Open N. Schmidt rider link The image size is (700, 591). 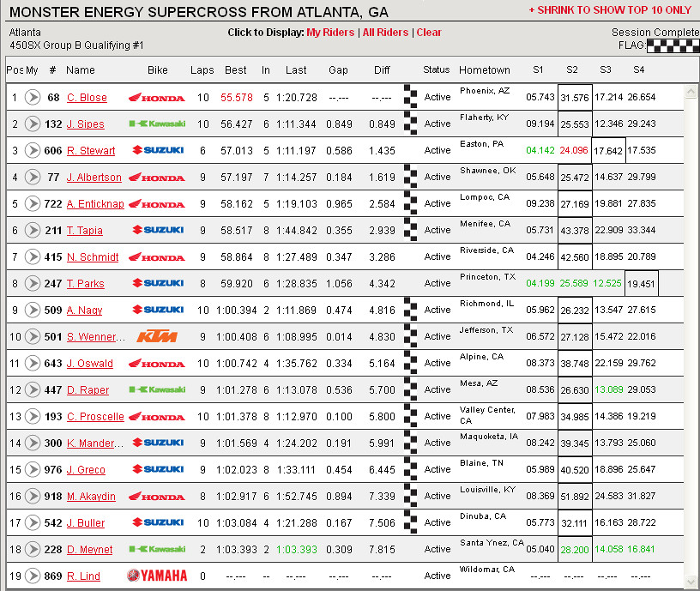(93, 257)
